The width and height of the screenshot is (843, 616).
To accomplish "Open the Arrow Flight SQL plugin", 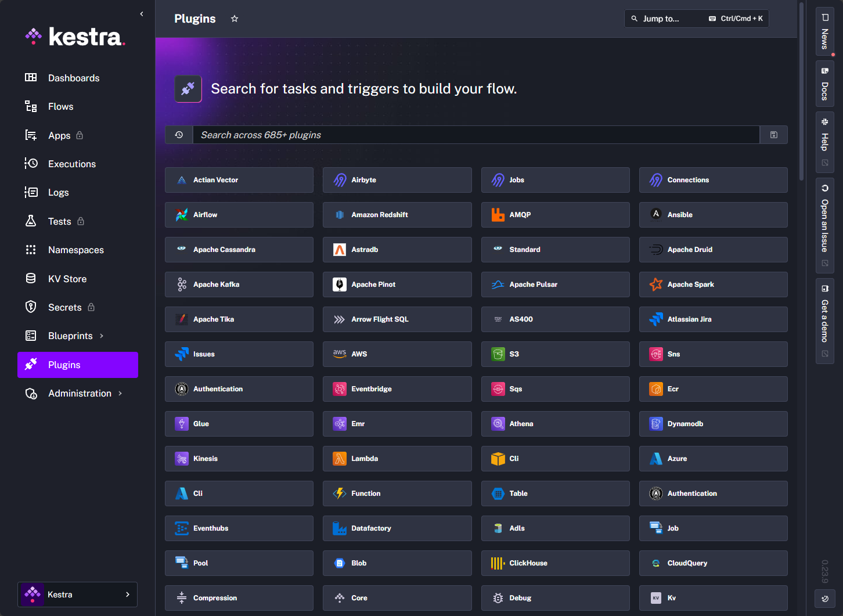I will (x=397, y=319).
